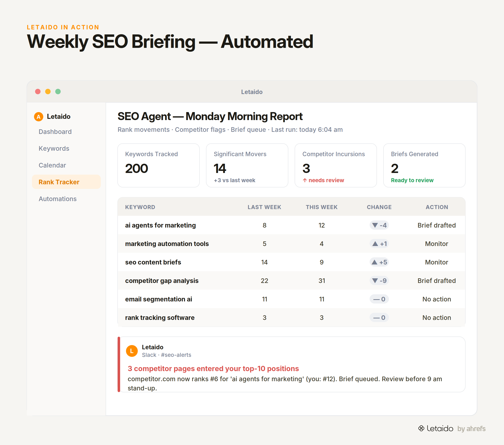Open the Briefs Generated card
504x445 pixels.
point(424,165)
